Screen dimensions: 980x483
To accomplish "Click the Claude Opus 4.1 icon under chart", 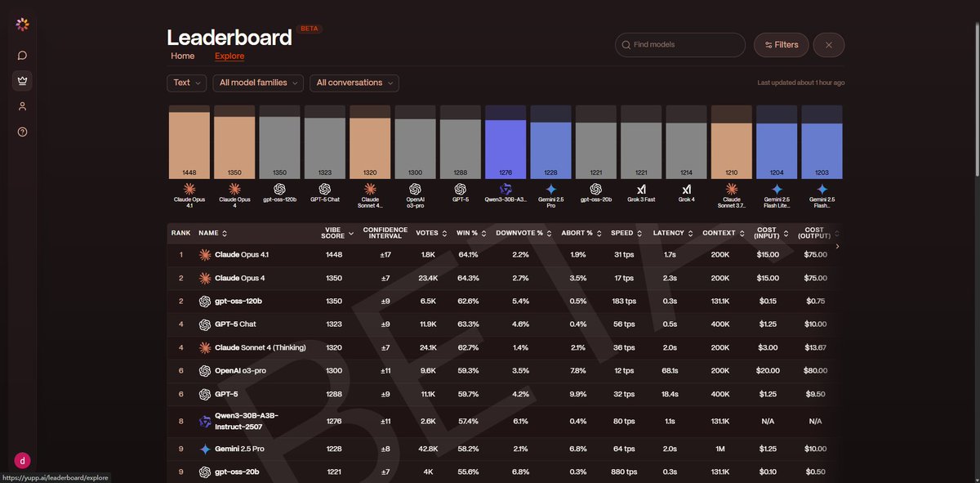I will 189,189.
